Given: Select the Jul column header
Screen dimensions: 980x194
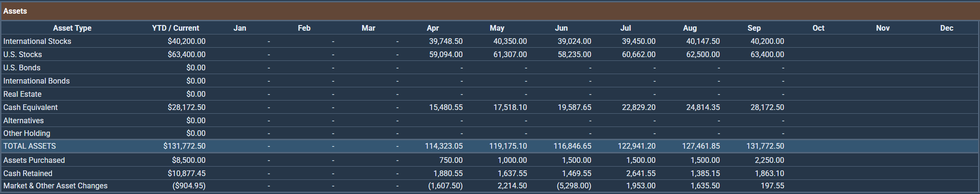Looking at the screenshot, I should [625, 28].
